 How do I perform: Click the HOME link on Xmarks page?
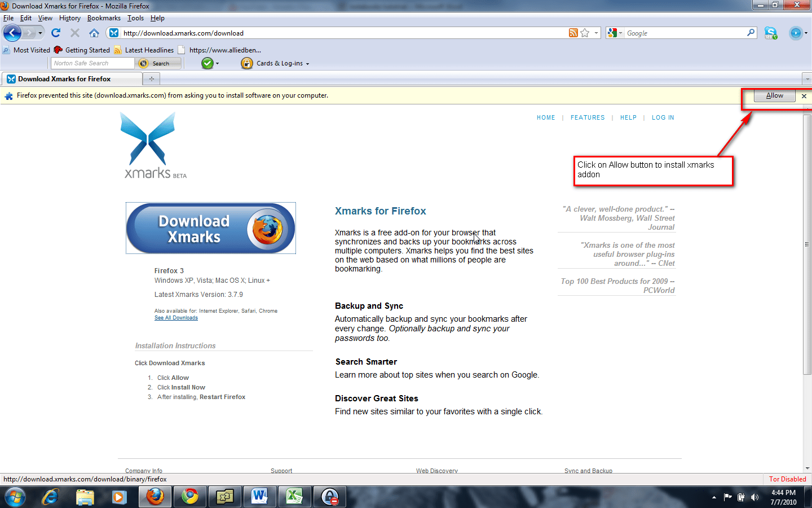tap(546, 118)
